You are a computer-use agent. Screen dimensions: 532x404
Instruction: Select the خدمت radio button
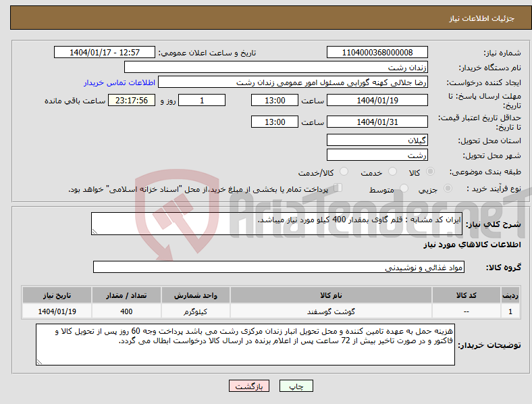392,172
